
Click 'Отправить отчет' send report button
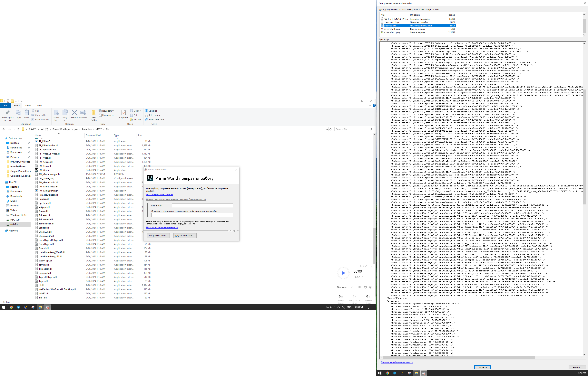(x=158, y=236)
